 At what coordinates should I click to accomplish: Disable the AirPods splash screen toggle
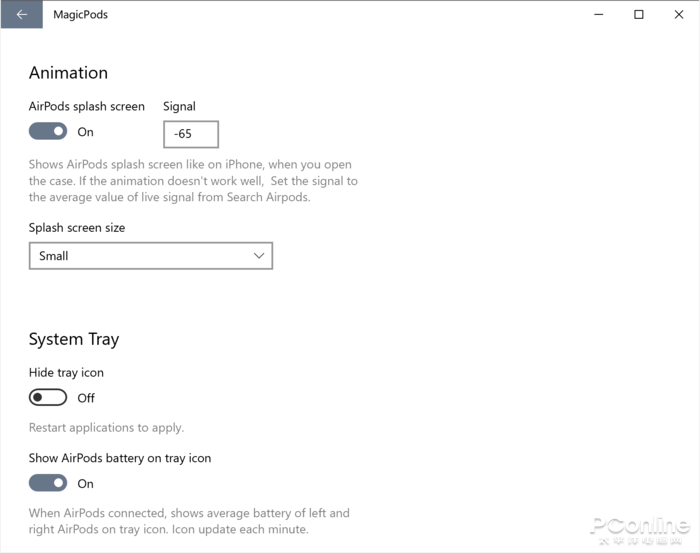pyautogui.click(x=48, y=132)
